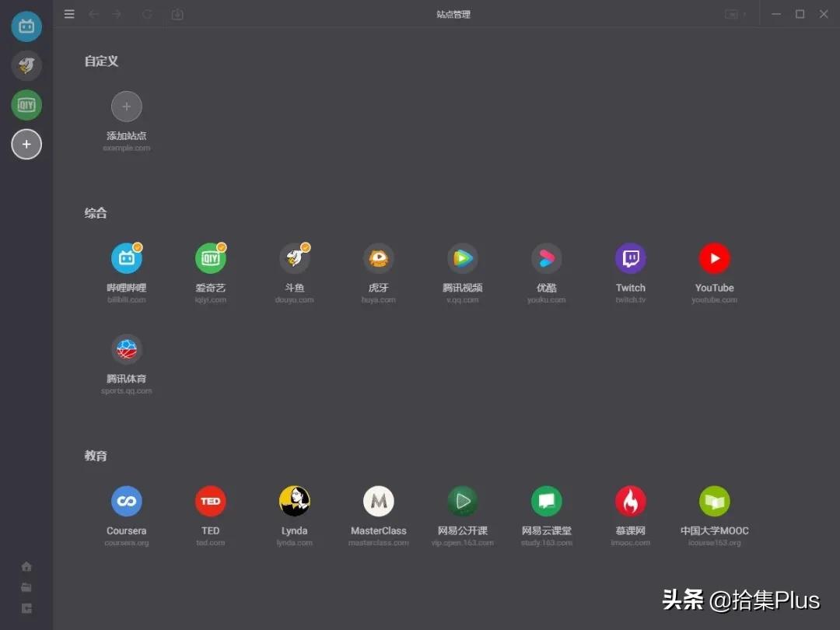Click the imooc.com domain text

[631, 543]
